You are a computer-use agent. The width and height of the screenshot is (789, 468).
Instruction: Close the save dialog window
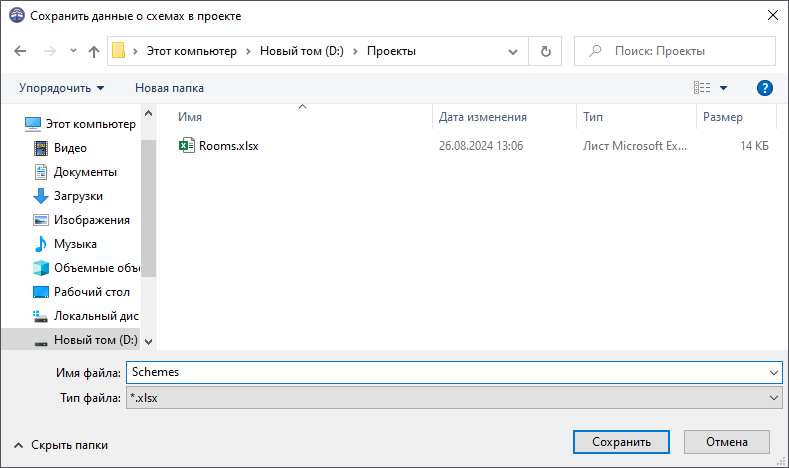coord(773,16)
